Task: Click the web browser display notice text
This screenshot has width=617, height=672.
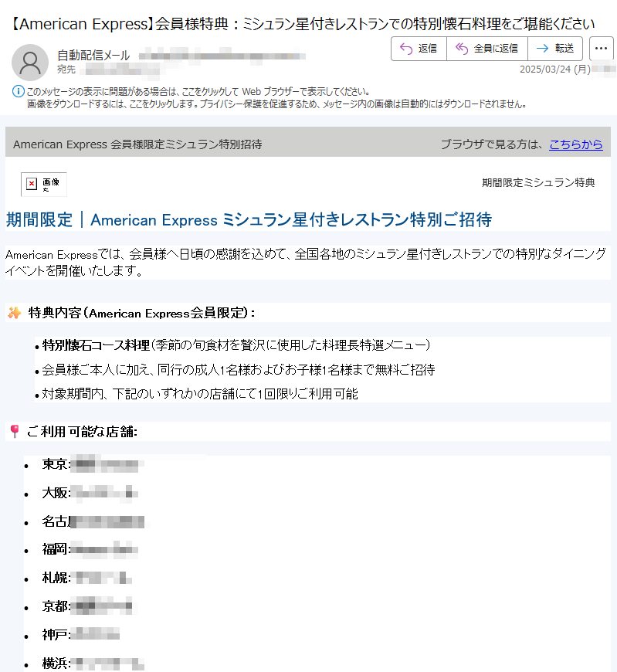Action: pyautogui.click(x=198, y=91)
